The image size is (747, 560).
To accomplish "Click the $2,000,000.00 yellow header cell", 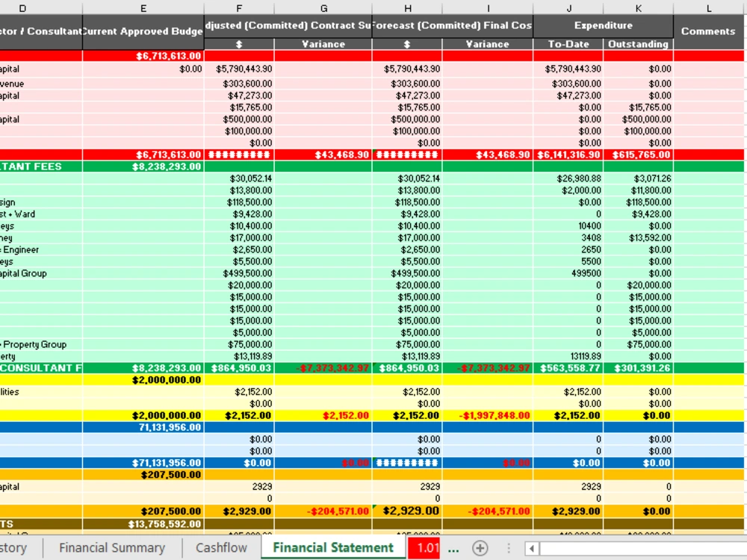I will click(x=143, y=380).
